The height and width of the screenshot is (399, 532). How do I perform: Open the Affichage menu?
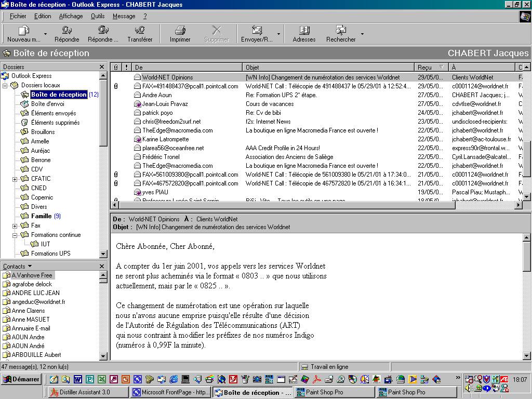point(71,16)
